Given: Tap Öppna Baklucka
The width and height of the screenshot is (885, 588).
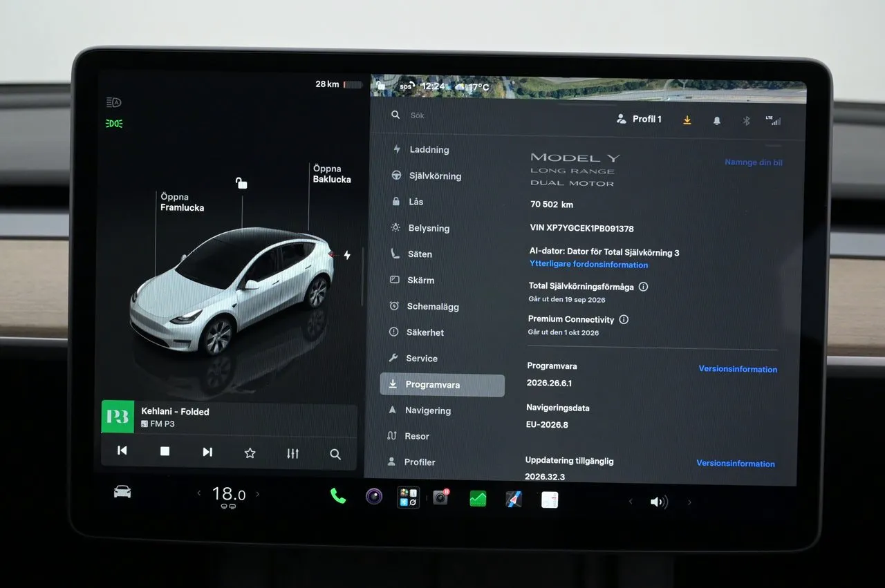Looking at the screenshot, I should point(332,173).
